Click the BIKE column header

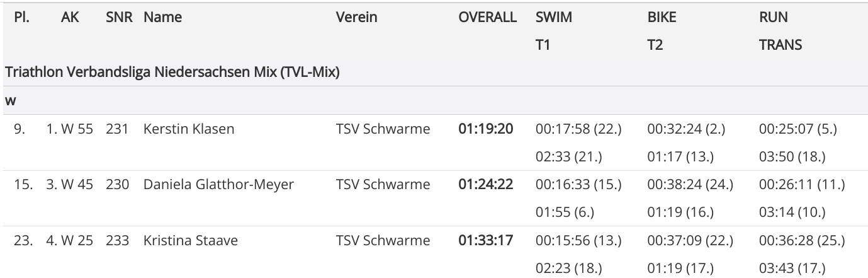click(x=662, y=18)
